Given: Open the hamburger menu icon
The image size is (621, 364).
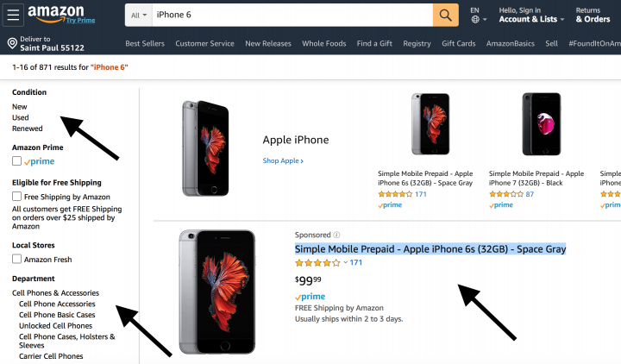Looking at the screenshot, I should click(x=15, y=15).
